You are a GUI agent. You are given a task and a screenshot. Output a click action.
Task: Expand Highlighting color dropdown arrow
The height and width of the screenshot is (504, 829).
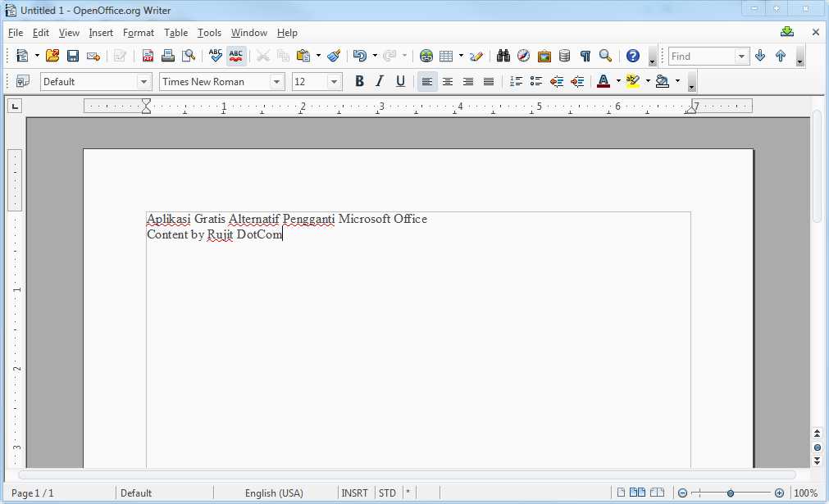(x=648, y=81)
